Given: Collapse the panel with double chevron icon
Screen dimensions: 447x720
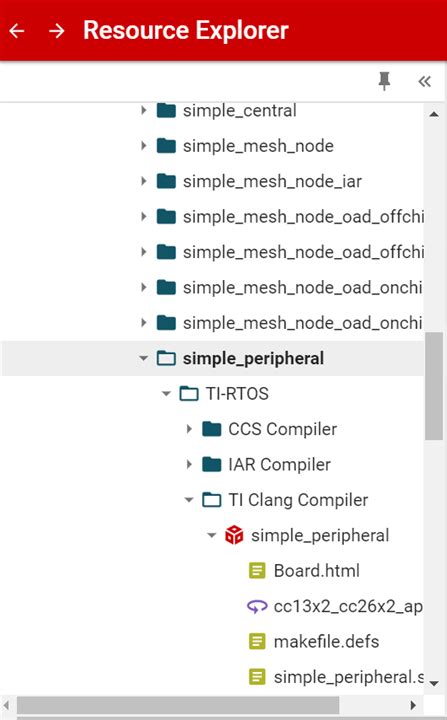Looking at the screenshot, I should click(424, 81).
